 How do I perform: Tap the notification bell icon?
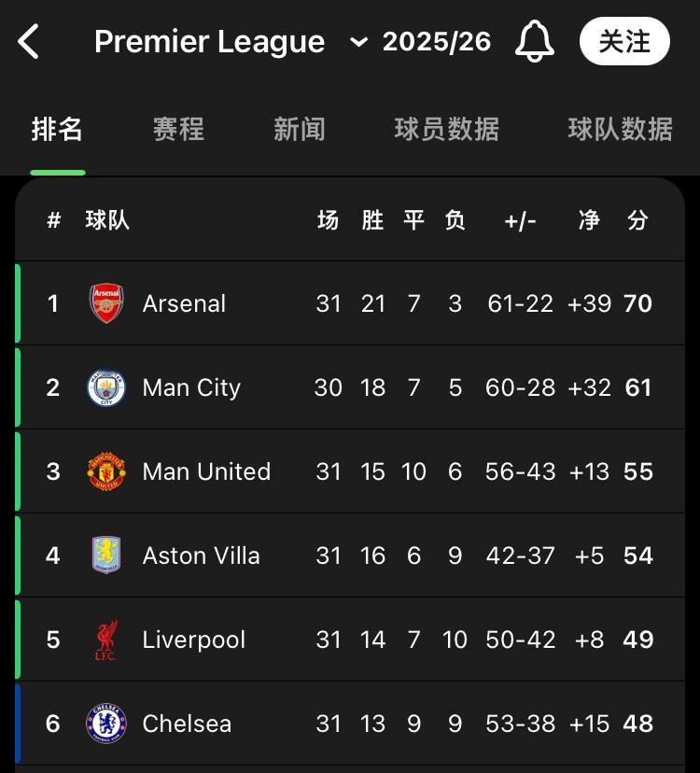point(535,42)
